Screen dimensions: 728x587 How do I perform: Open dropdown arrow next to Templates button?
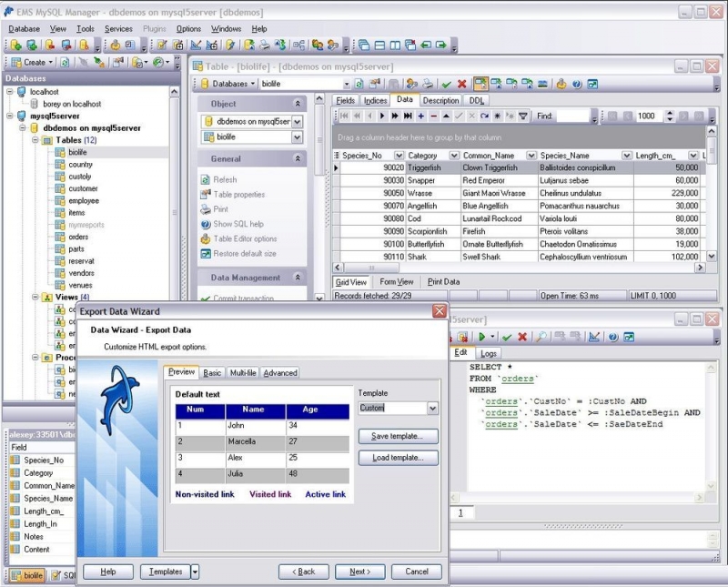click(x=195, y=572)
